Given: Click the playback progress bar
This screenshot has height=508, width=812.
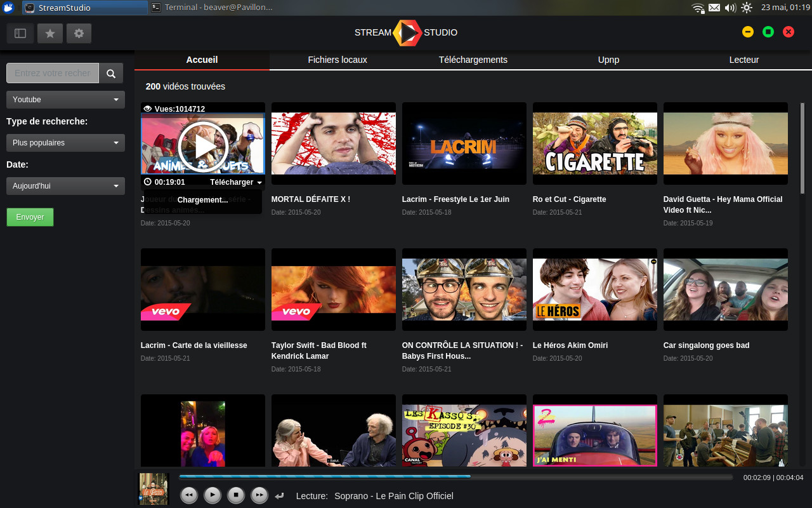Looking at the screenshot, I should pyautogui.click(x=455, y=477).
